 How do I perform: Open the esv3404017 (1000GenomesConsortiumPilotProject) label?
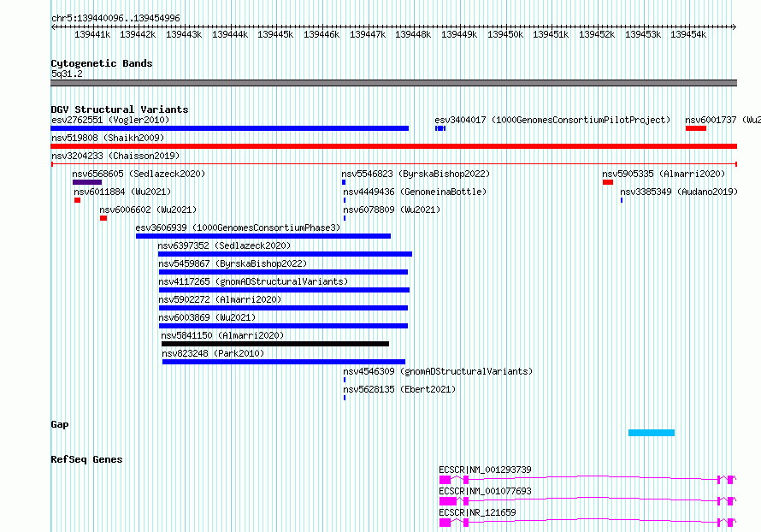552,120
